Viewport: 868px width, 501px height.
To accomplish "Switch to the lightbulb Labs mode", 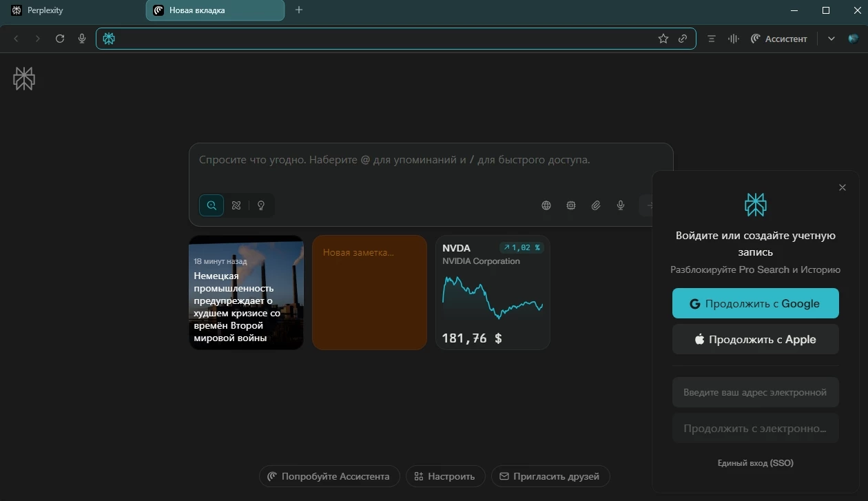I will [x=261, y=205].
